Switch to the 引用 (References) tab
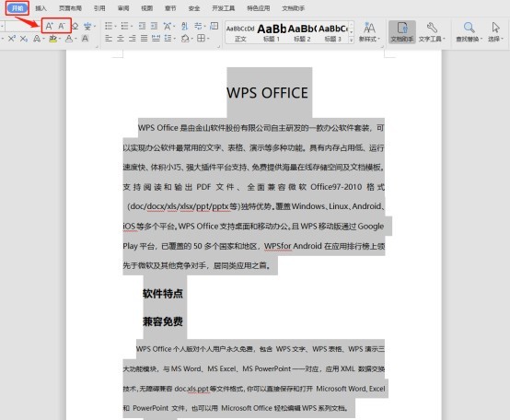The height and width of the screenshot is (420, 510). coord(99,8)
